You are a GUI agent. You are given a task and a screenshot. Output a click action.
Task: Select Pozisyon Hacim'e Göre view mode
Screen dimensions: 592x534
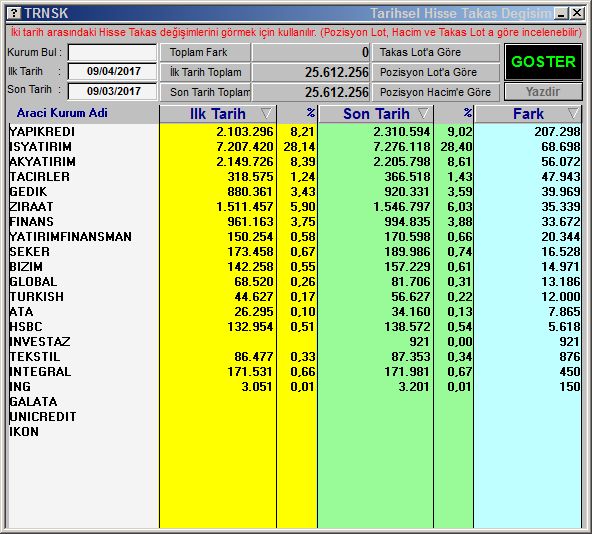coord(436,93)
